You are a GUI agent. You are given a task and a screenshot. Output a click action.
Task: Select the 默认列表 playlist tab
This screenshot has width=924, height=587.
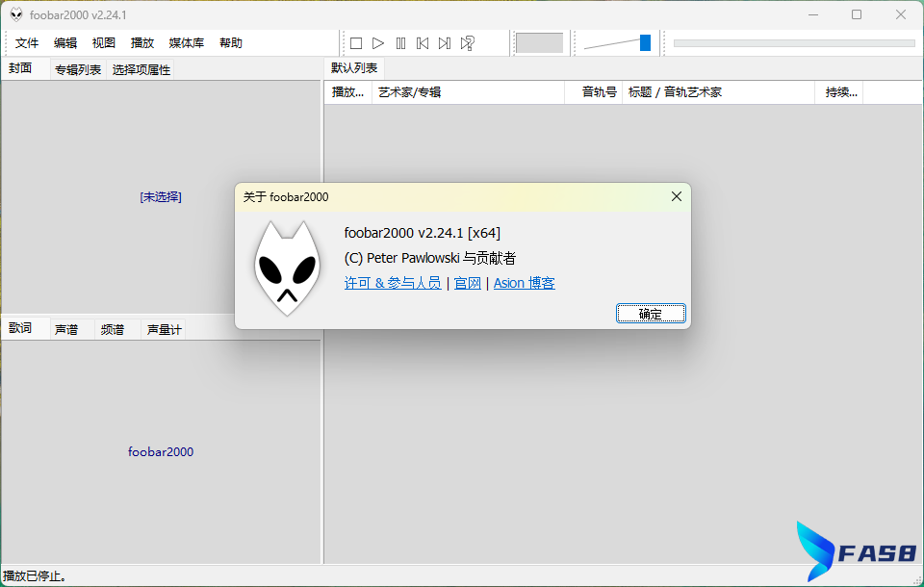pyautogui.click(x=354, y=68)
